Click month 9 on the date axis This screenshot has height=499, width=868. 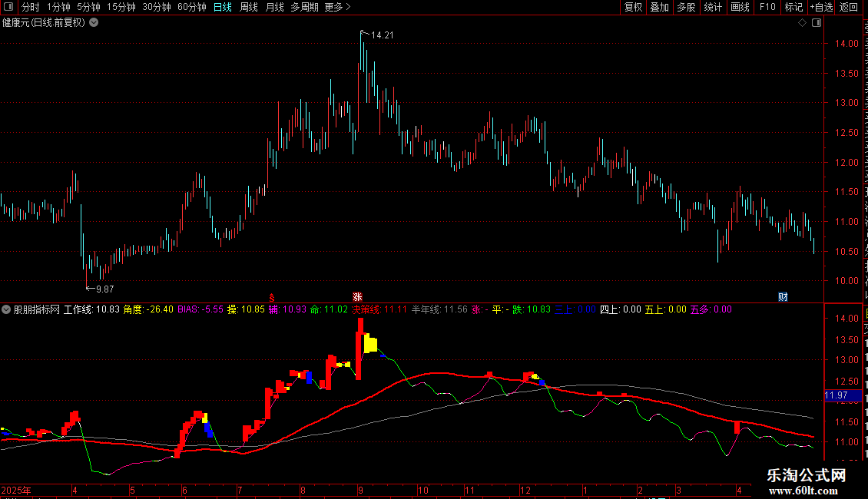point(360,490)
